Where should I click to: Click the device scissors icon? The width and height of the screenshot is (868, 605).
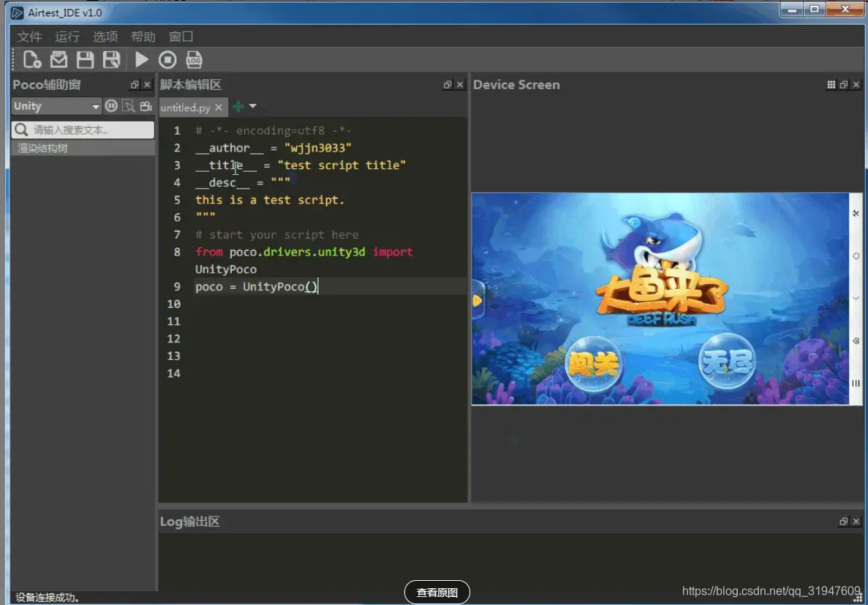point(856,214)
